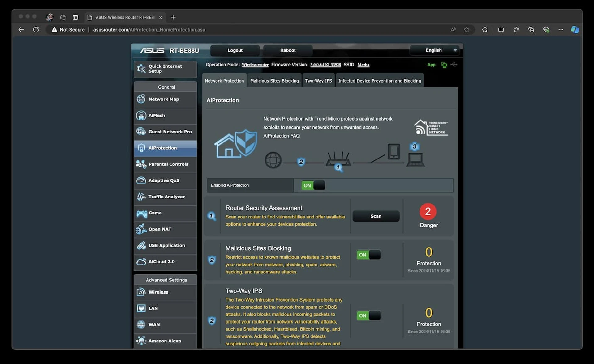The image size is (594, 364).
Task: Open the Open NAT section
Action: 165,229
